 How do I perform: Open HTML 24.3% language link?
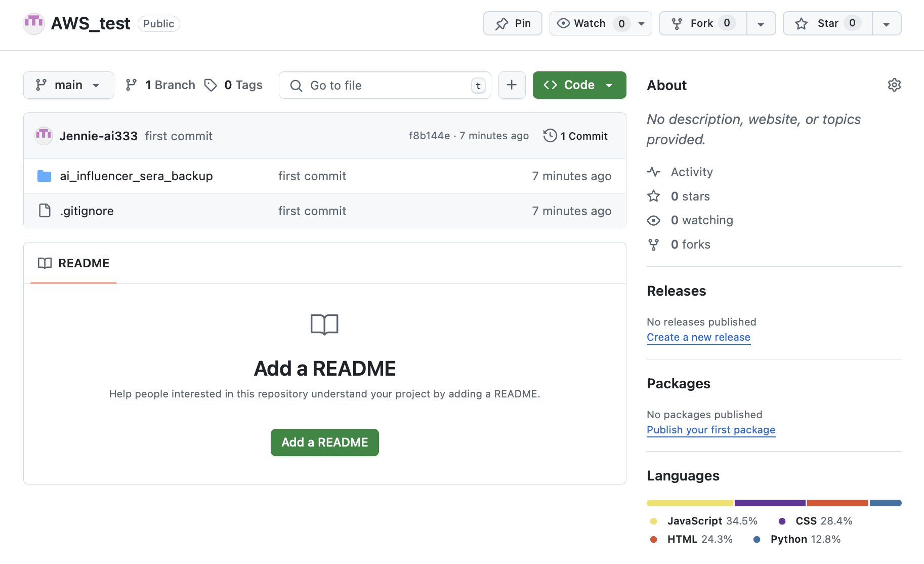point(691,539)
